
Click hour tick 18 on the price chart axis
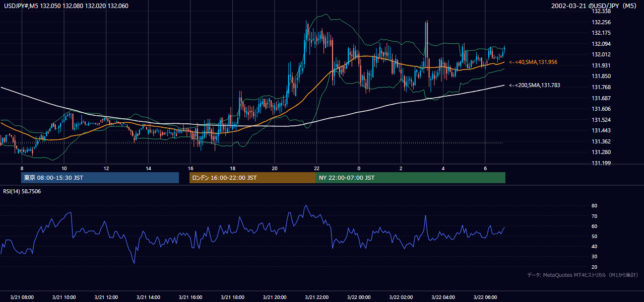232,168
